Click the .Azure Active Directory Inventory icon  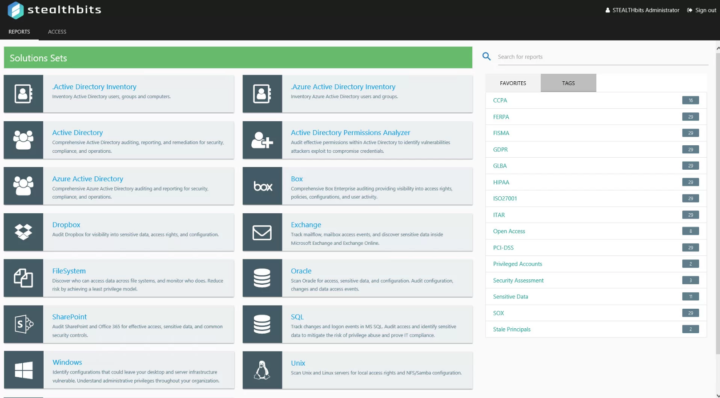(x=262, y=94)
